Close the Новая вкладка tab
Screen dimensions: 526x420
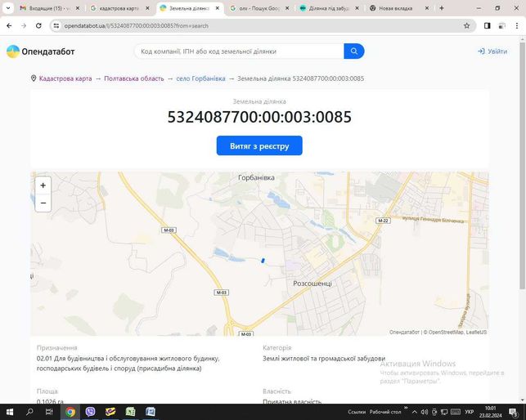point(427,8)
